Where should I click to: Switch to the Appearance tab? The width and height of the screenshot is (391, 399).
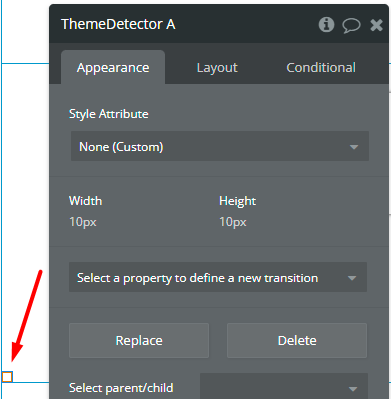[113, 67]
